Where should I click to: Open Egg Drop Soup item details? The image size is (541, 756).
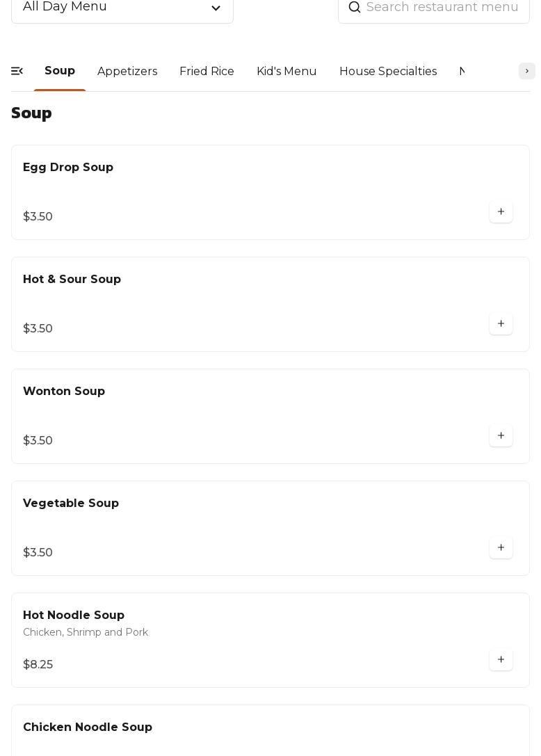tap(270, 193)
